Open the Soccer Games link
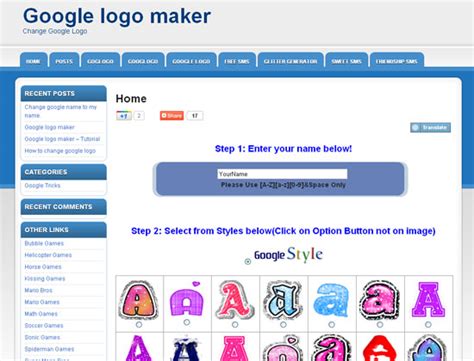Image resolution: width=474 pixels, height=361 pixels. (x=44, y=325)
